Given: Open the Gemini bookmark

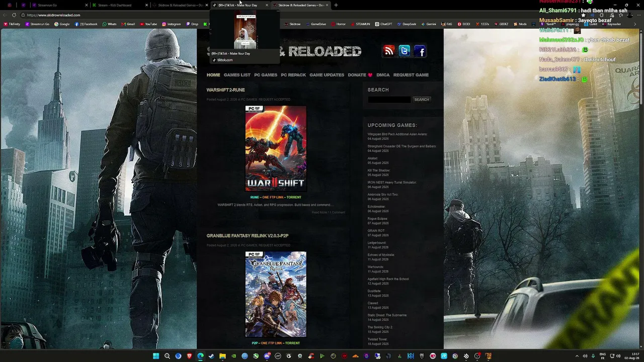Looking at the screenshot, I should [x=428, y=24].
